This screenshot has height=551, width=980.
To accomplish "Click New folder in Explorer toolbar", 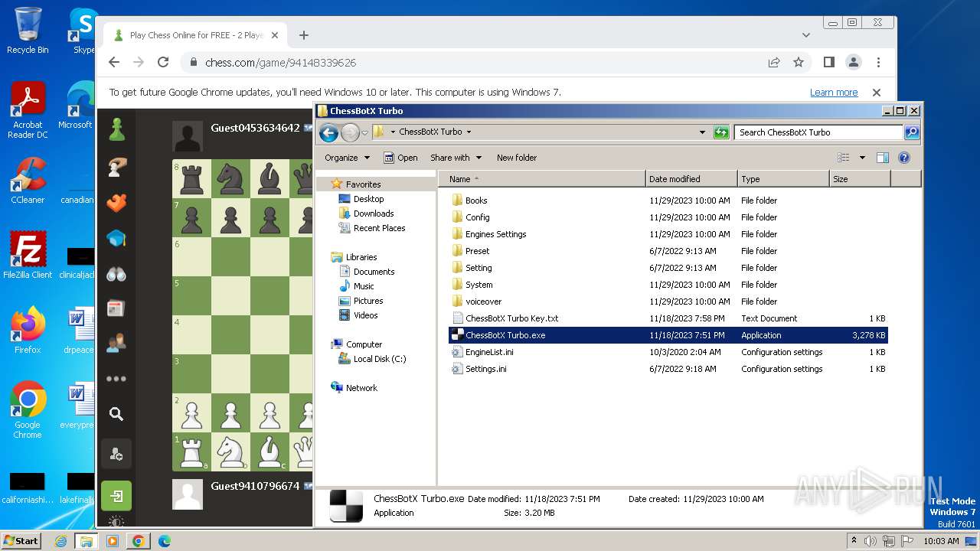I will (517, 158).
